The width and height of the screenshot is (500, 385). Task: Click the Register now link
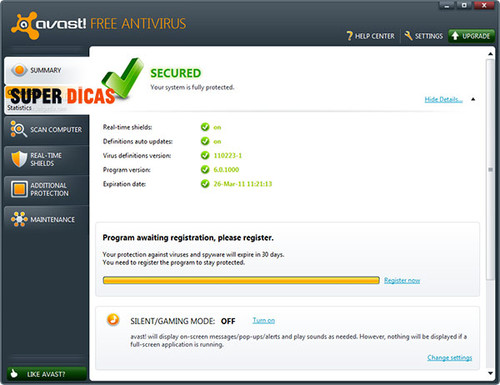[402, 280]
